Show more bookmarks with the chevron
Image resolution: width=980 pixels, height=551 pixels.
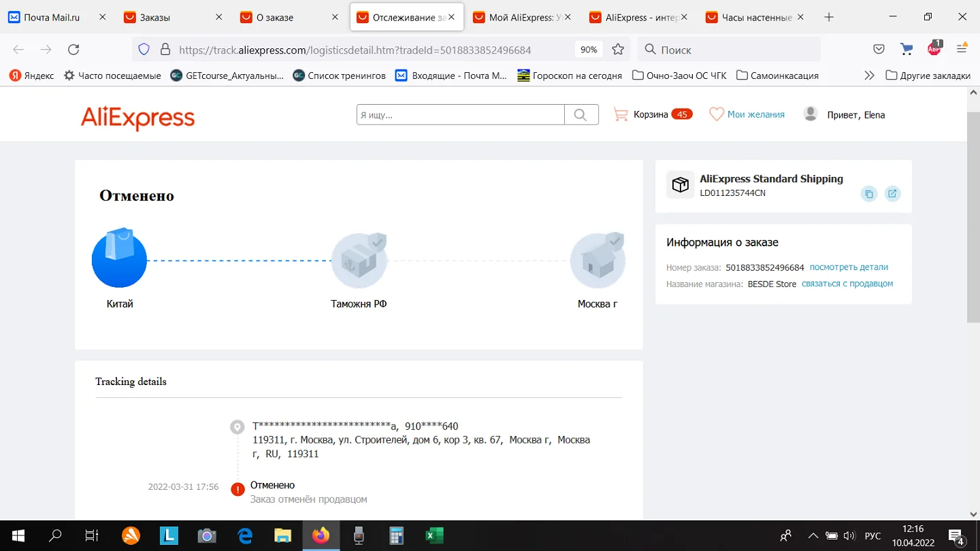869,76
